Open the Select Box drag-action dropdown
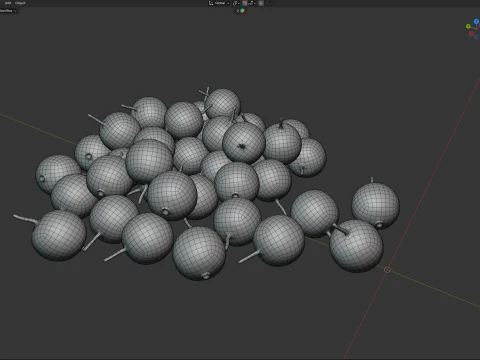 pyautogui.click(x=8, y=11)
